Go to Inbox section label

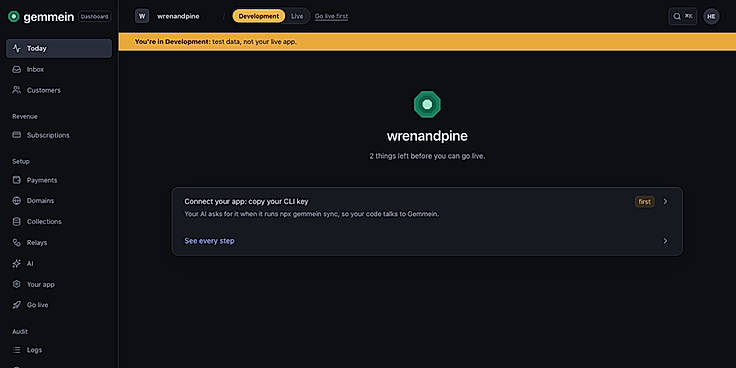tap(35, 69)
